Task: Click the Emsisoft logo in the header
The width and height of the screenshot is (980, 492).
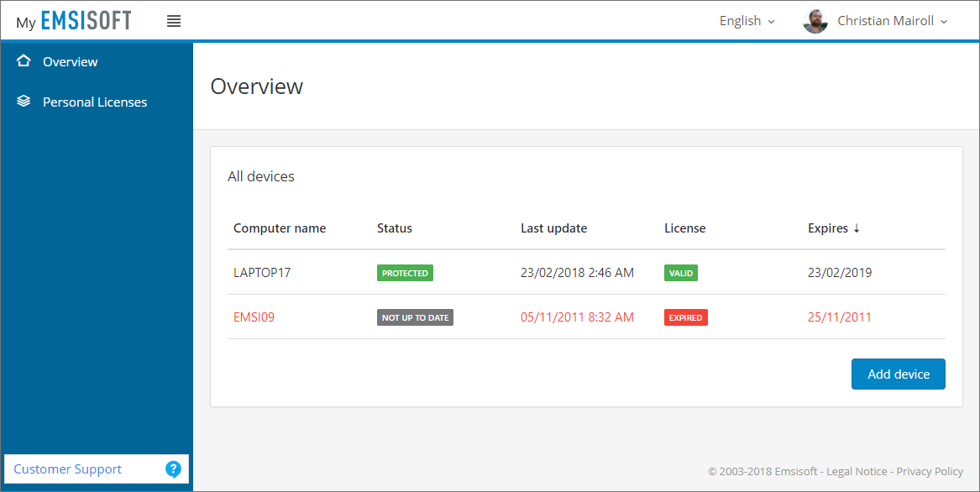Action: [73, 19]
